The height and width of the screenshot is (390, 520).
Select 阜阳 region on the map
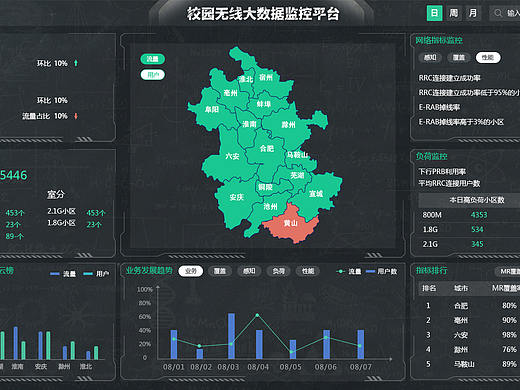click(212, 109)
